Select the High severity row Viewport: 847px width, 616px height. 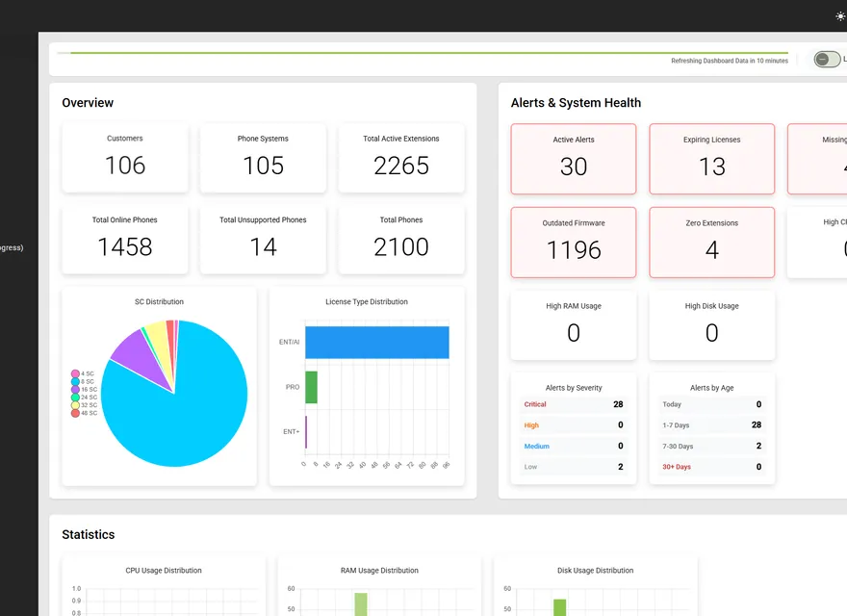(x=574, y=425)
